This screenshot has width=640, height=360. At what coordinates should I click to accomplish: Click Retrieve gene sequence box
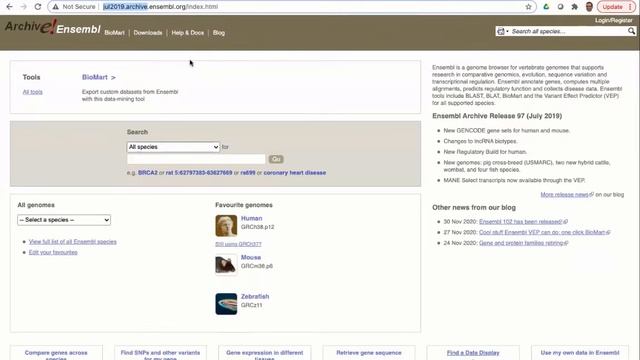point(369,353)
